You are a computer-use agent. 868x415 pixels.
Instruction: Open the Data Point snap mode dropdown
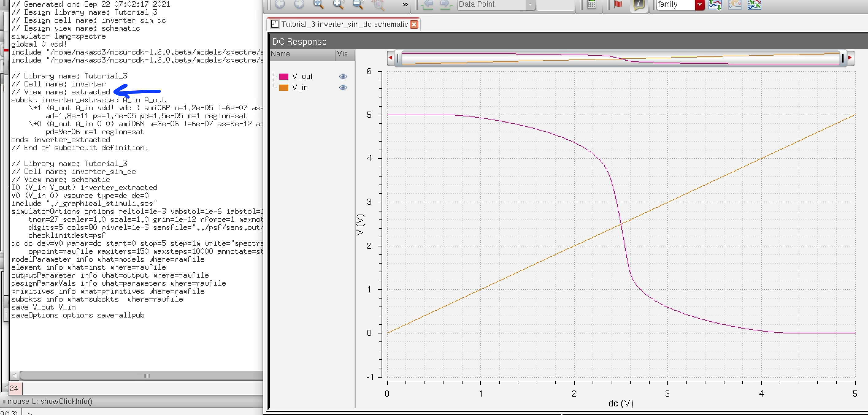(530, 4)
